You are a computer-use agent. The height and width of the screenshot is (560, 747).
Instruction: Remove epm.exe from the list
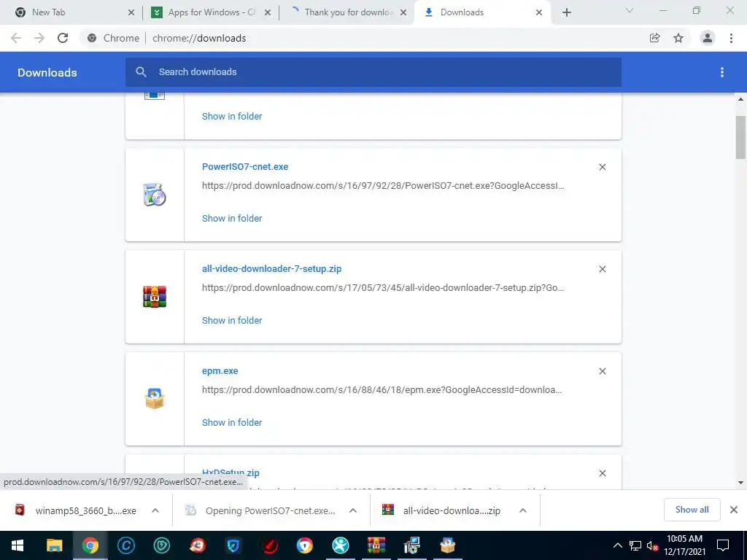click(x=602, y=371)
